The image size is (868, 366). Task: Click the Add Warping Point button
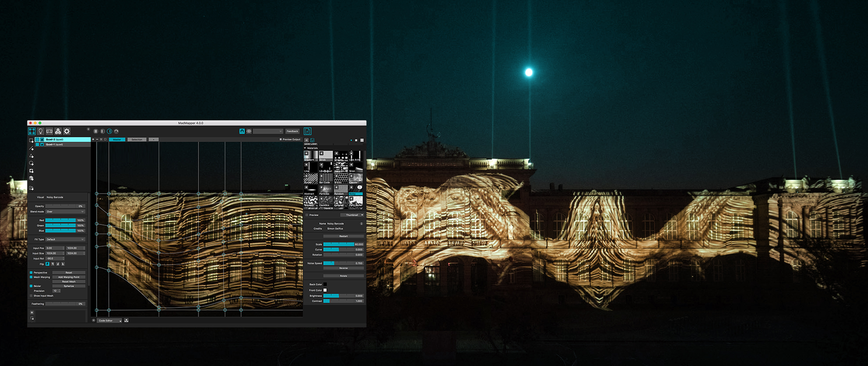[69, 277]
